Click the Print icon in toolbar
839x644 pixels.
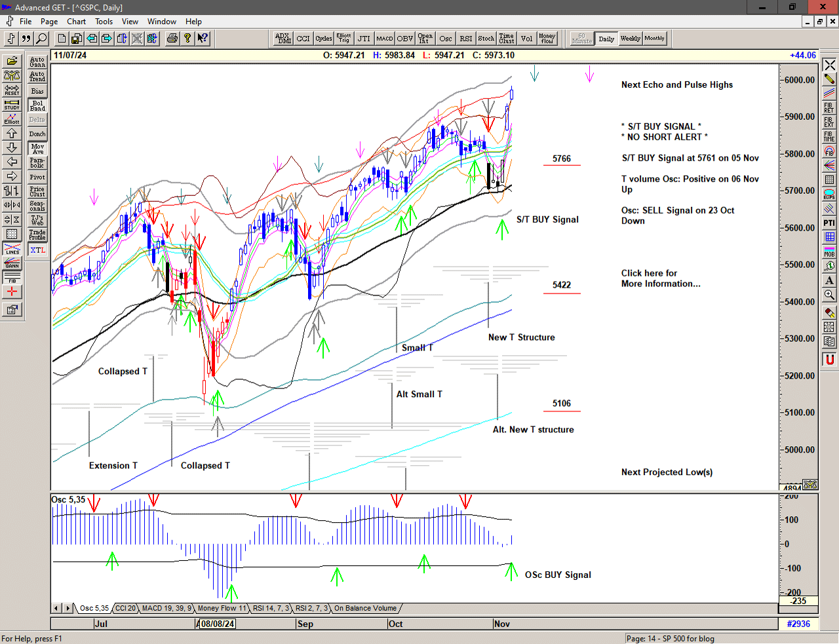click(x=172, y=39)
